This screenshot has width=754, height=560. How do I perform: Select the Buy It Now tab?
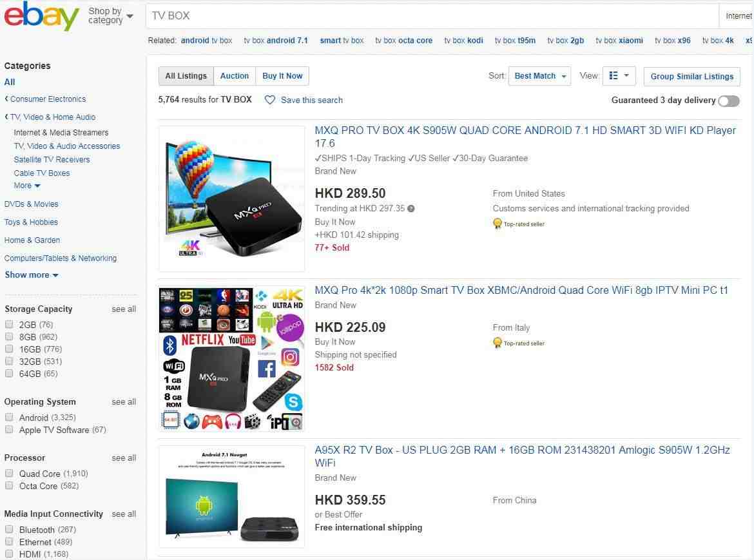click(x=282, y=76)
